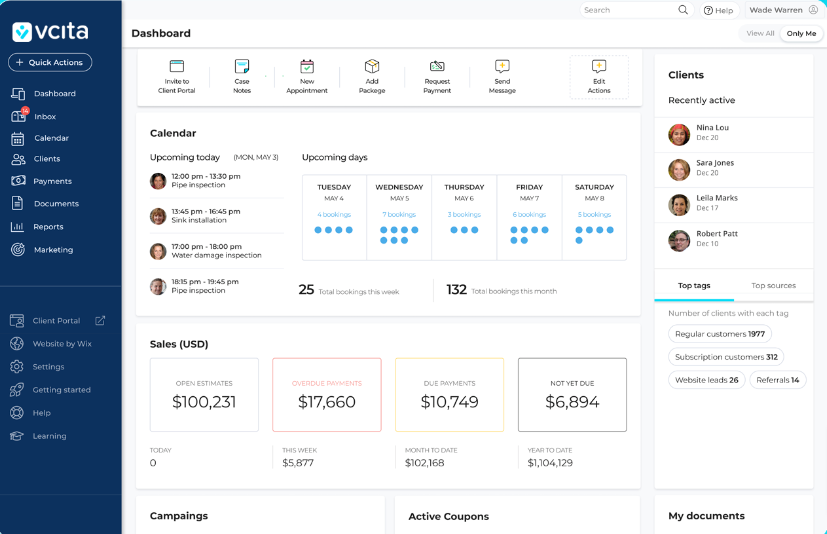Image resolution: width=827 pixels, height=534 pixels.
Task: Open Quick Actions menu
Action: (x=50, y=62)
